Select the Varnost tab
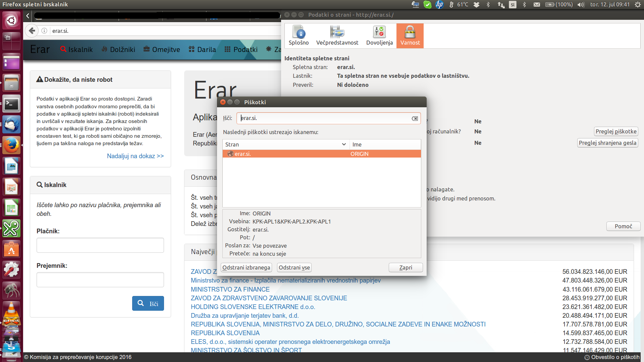This screenshot has height=362, width=644. [x=410, y=36]
